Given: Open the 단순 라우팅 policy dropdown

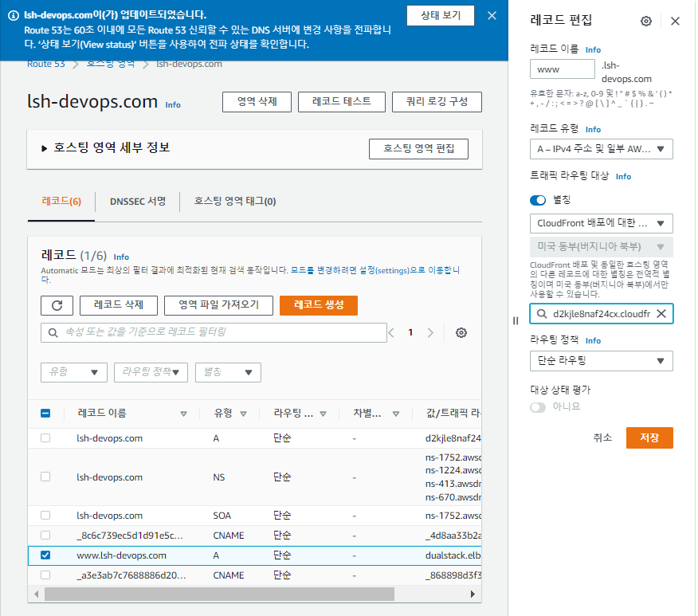Looking at the screenshot, I should tap(601, 361).
